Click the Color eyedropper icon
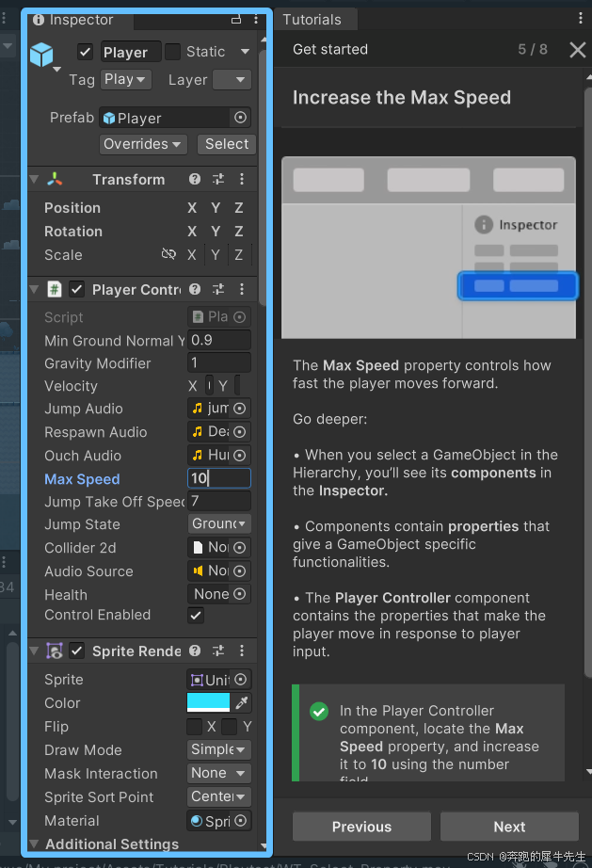Viewport: 592px width, 868px height. click(242, 702)
